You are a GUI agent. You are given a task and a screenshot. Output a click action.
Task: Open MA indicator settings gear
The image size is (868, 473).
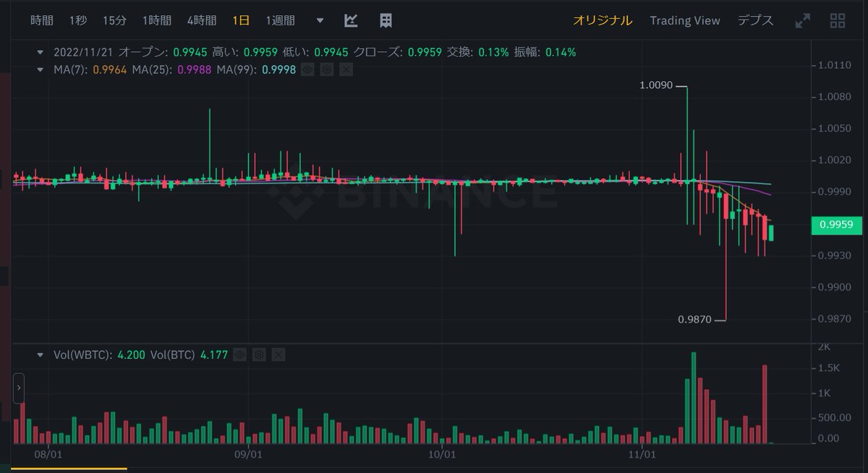[x=327, y=69]
